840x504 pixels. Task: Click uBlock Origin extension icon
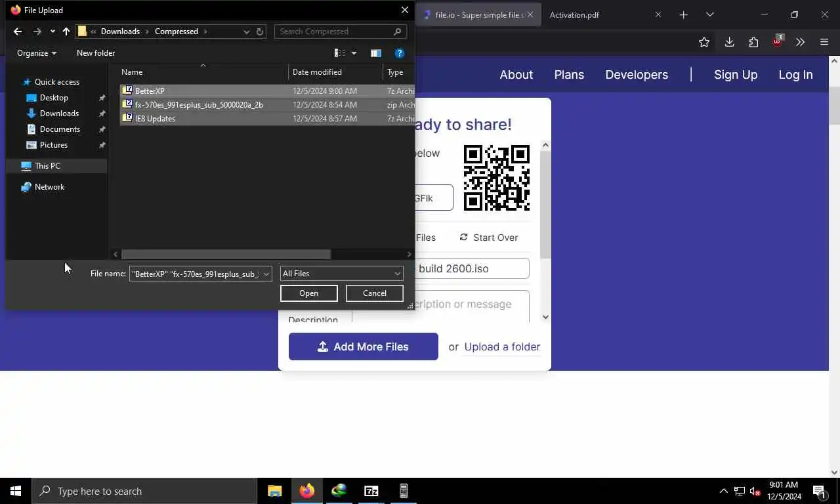pyautogui.click(x=778, y=42)
